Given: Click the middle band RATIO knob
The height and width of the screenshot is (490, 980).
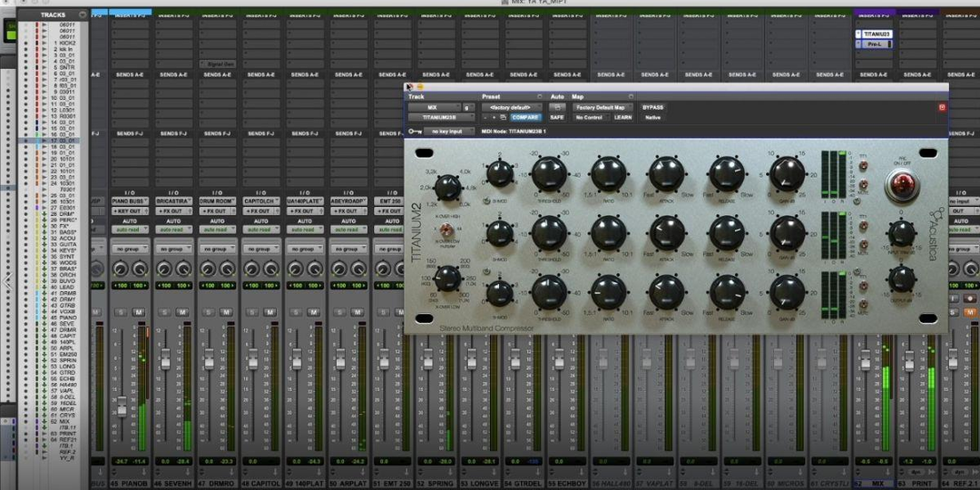Looking at the screenshot, I should (608, 232).
